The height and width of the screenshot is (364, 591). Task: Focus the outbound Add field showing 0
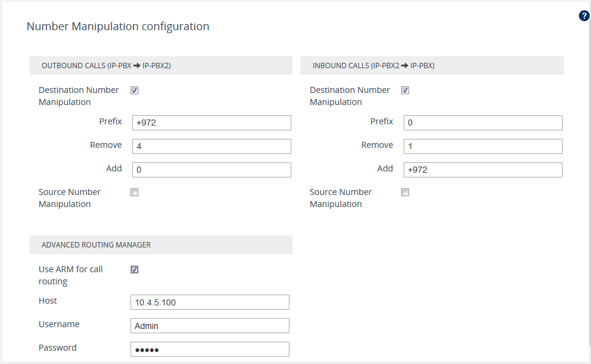(x=212, y=170)
